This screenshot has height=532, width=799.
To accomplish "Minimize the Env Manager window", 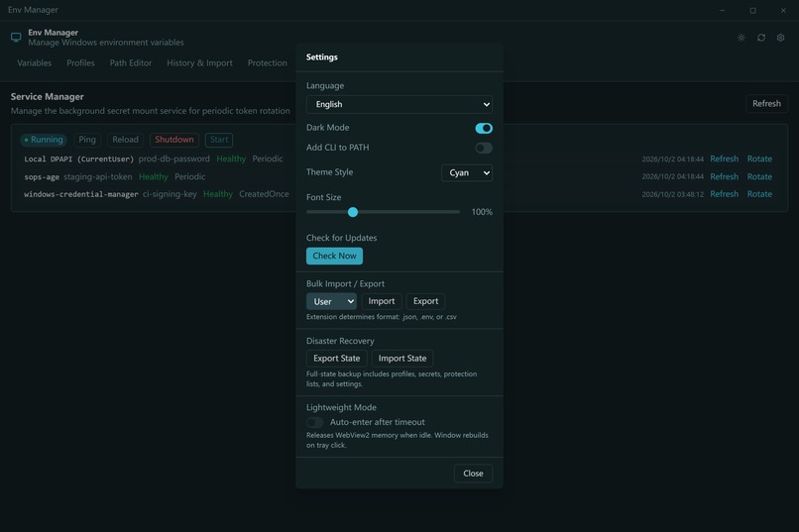I will point(722,10).
